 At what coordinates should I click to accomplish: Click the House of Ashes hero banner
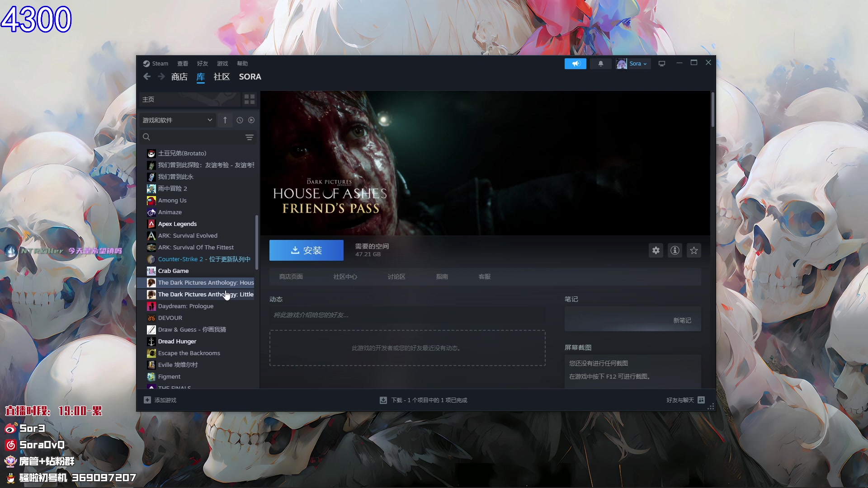coord(485,163)
